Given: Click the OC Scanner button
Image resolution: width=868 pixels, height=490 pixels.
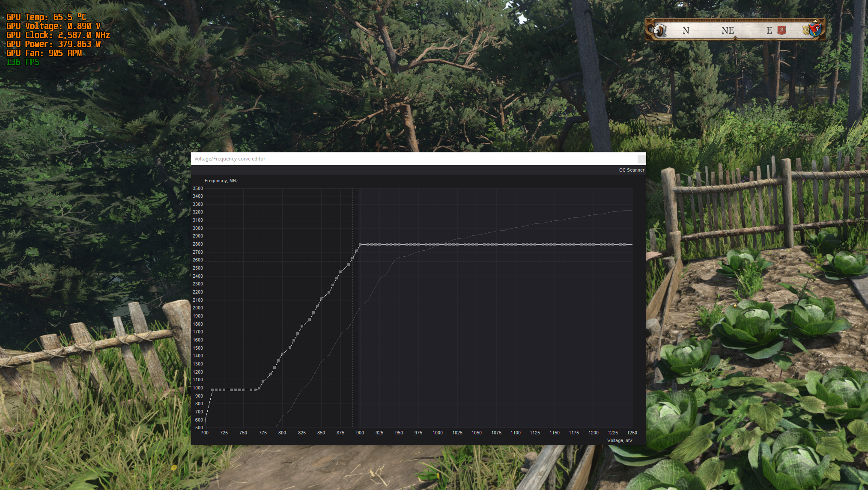Looking at the screenshot, I should point(631,170).
